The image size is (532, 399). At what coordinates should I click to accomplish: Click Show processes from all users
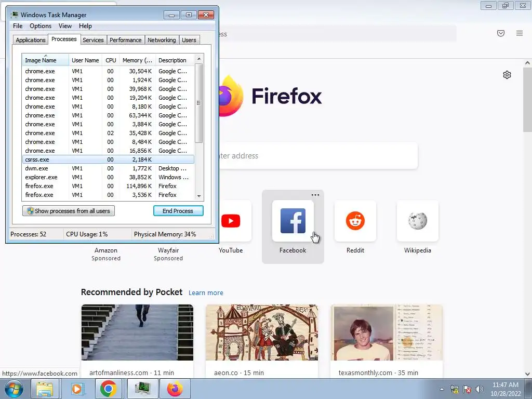point(69,211)
